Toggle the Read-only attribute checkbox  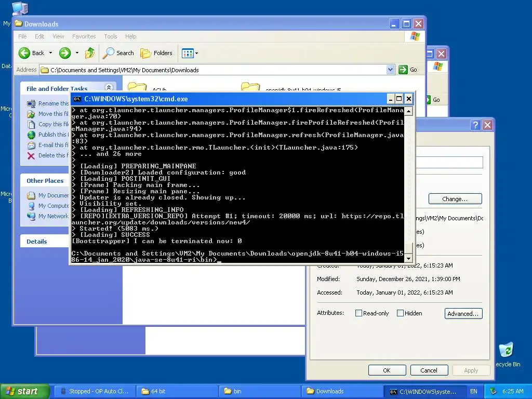tap(358, 313)
